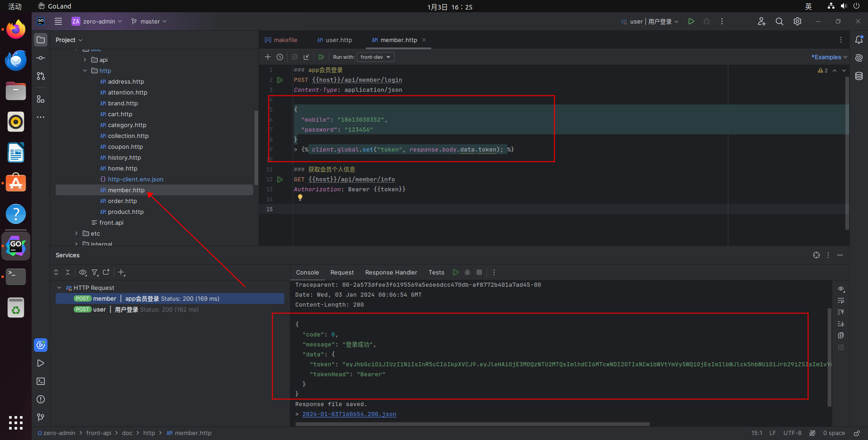Run the POST member/login request gutter icon

pos(280,80)
